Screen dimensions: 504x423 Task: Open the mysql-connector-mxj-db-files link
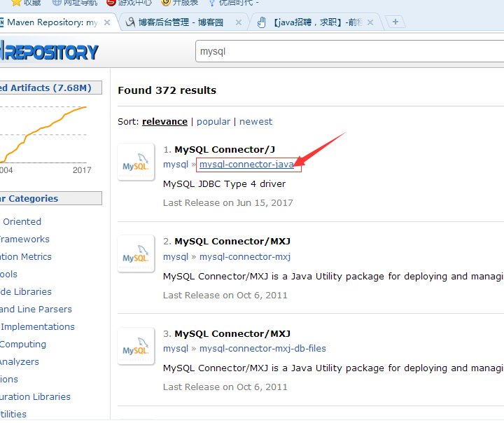point(262,348)
